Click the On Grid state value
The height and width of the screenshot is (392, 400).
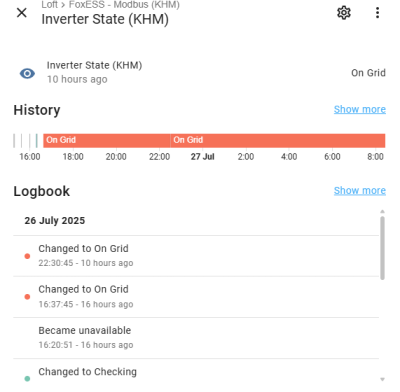(368, 73)
